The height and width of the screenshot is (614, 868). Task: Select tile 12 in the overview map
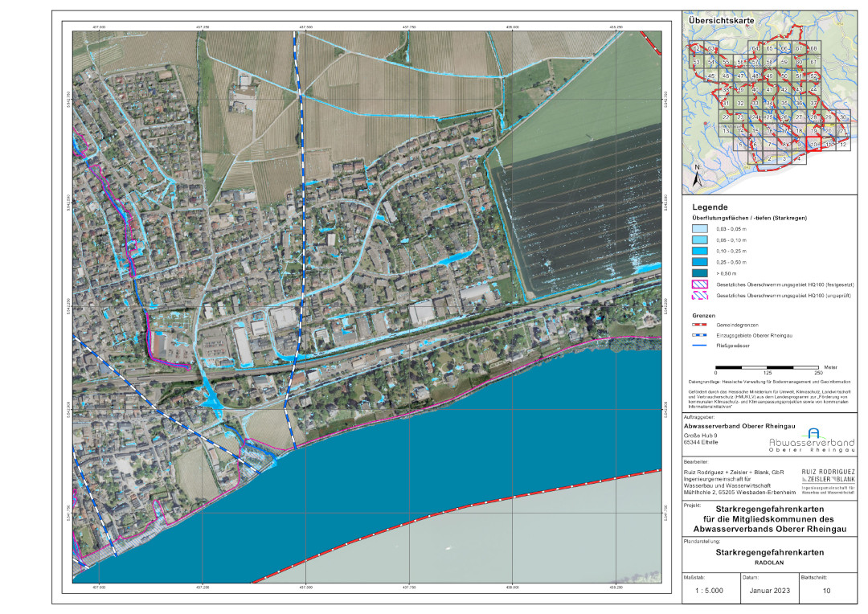pyautogui.click(x=842, y=145)
